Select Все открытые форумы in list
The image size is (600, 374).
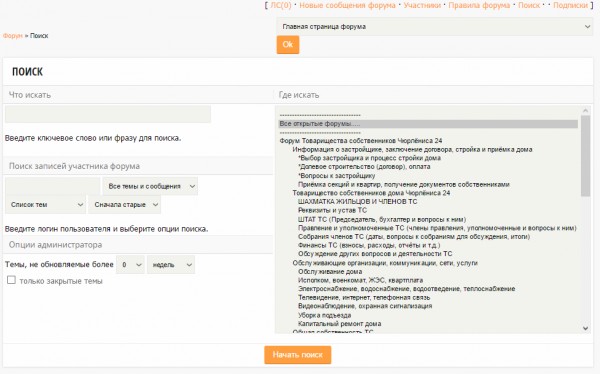(x=428, y=124)
